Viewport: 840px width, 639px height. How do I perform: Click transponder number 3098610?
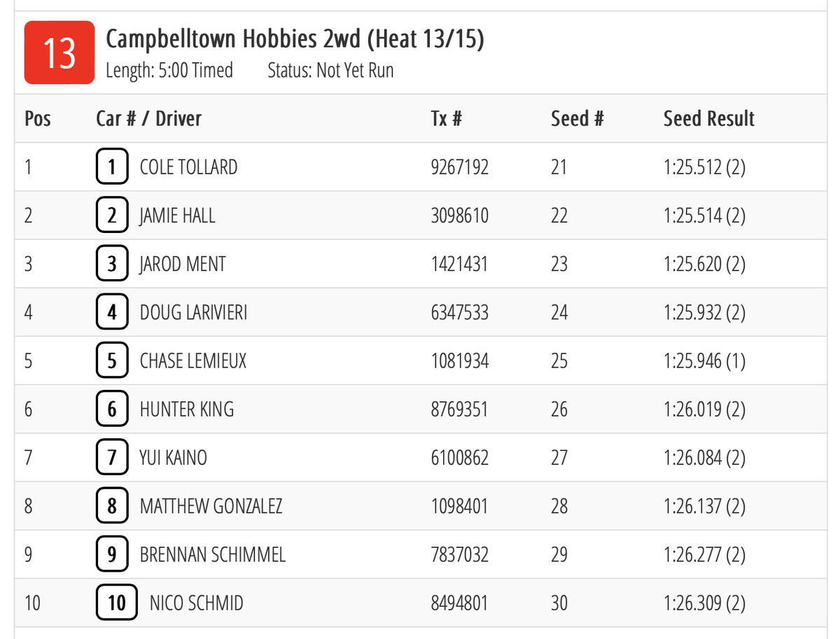[x=460, y=216]
